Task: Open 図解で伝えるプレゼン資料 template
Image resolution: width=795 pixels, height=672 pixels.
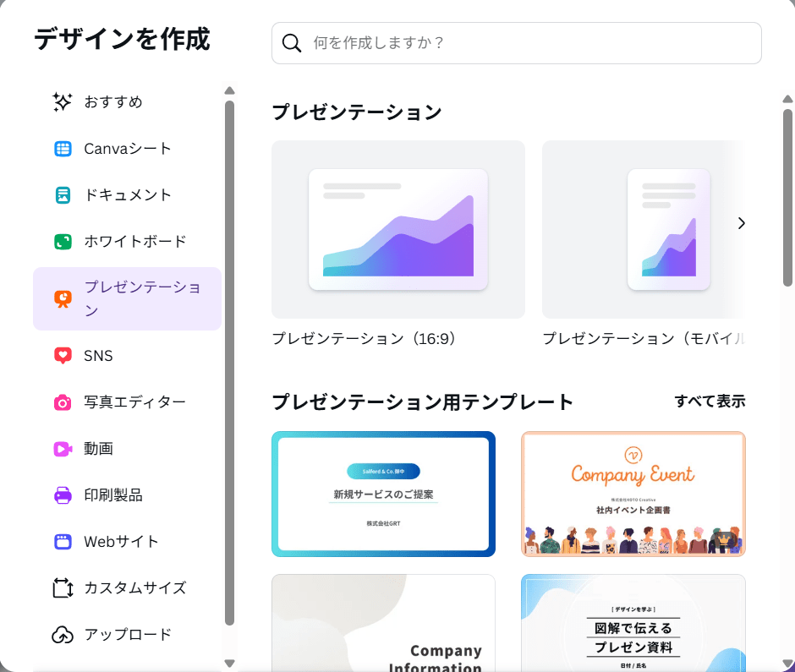Action: [x=633, y=623]
